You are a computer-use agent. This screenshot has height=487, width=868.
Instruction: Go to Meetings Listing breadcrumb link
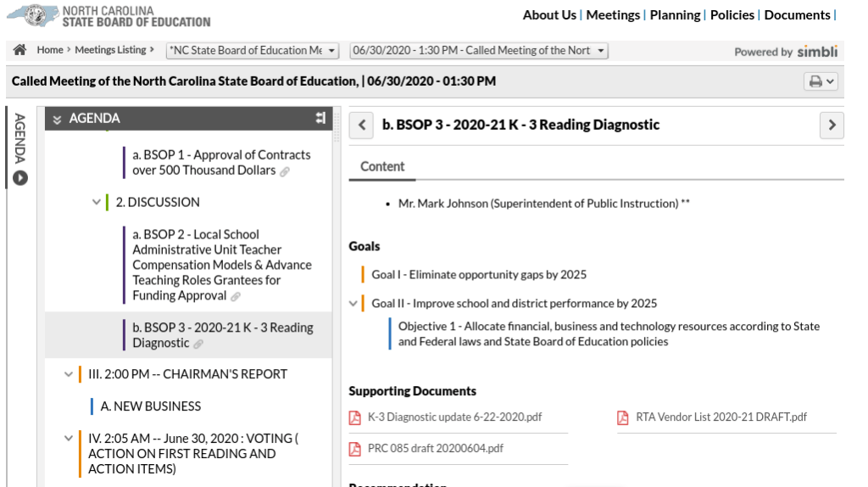(110, 50)
